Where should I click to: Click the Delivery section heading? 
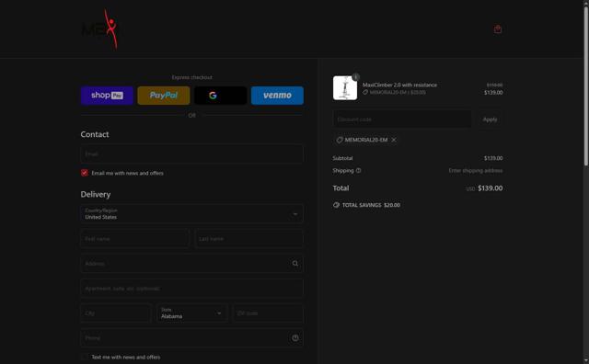click(96, 194)
